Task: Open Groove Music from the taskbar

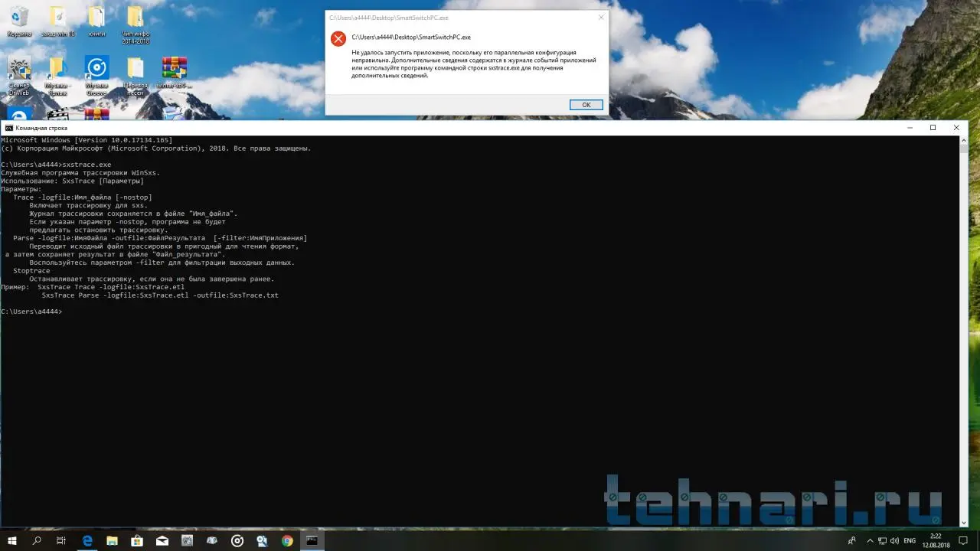Action: (237, 540)
